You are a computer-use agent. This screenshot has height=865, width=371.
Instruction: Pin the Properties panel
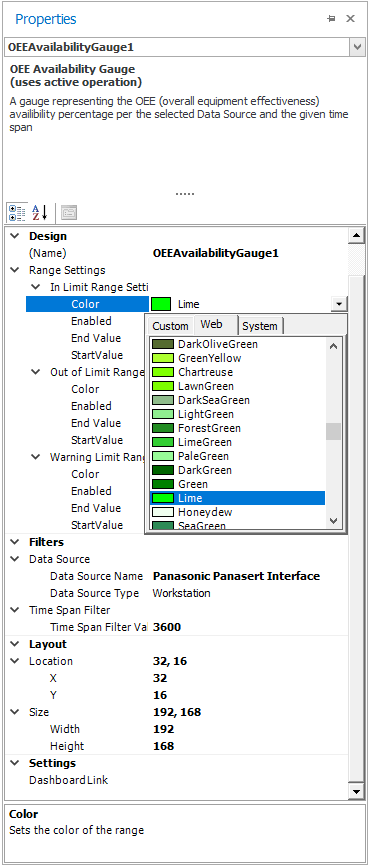pos(331,19)
